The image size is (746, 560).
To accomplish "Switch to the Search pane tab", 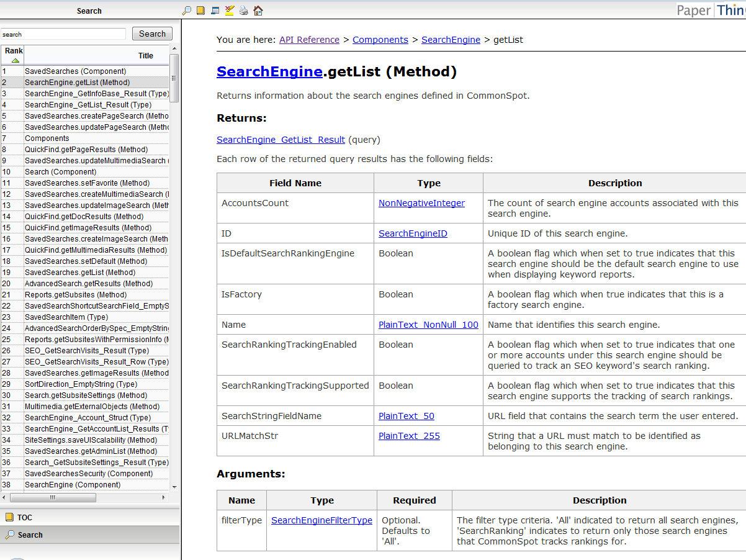I will tap(90, 535).
